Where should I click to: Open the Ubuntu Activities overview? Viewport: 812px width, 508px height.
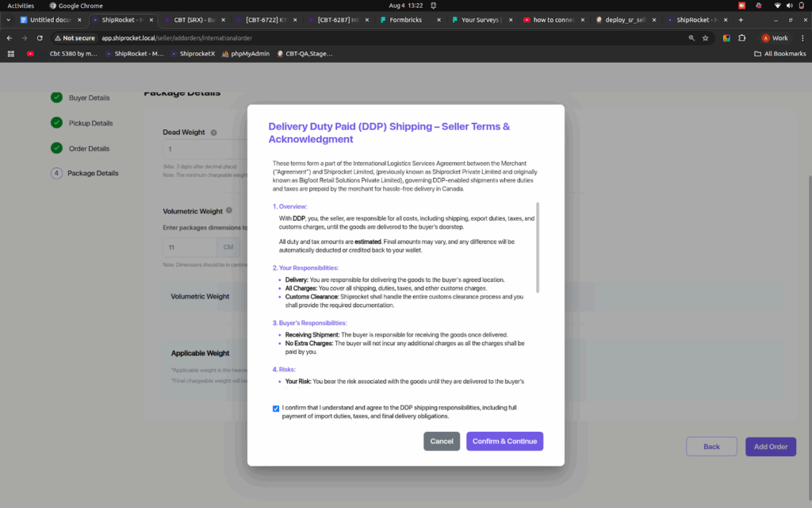pyautogui.click(x=21, y=6)
